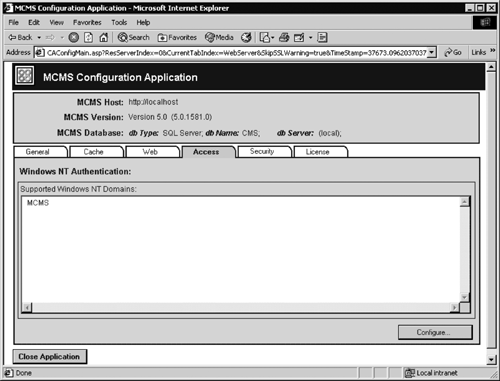The height and width of the screenshot is (381, 500).
Task: Switch to the Cache tab
Action: click(x=97, y=152)
